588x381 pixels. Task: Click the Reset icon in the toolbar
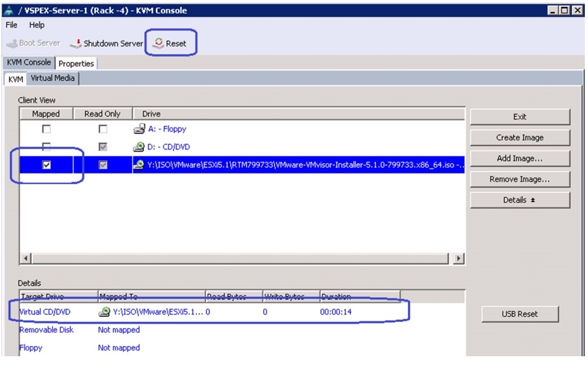point(158,43)
